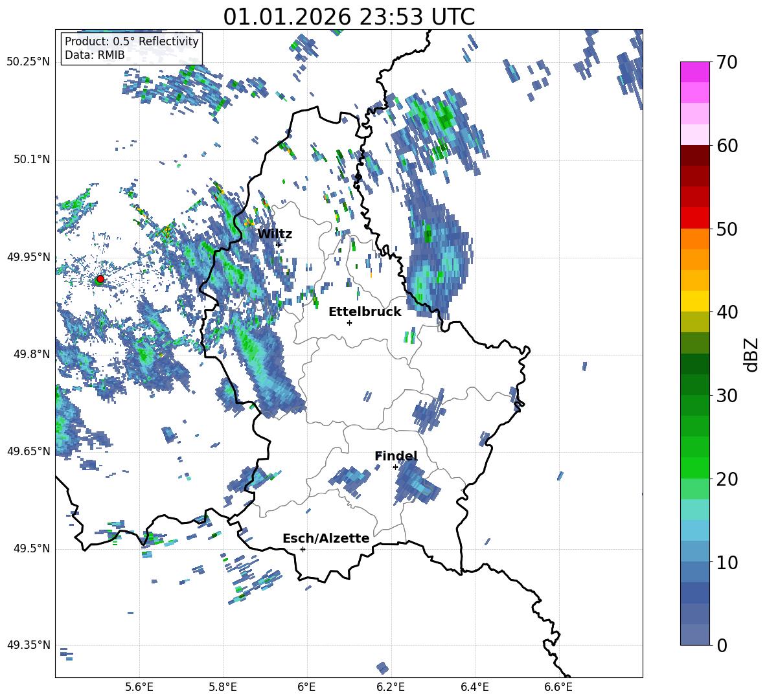Image resolution: width=767 pixels, height=700 pixels.
Task: Click the Wiltz city label
Action: (x=275, y=234)
